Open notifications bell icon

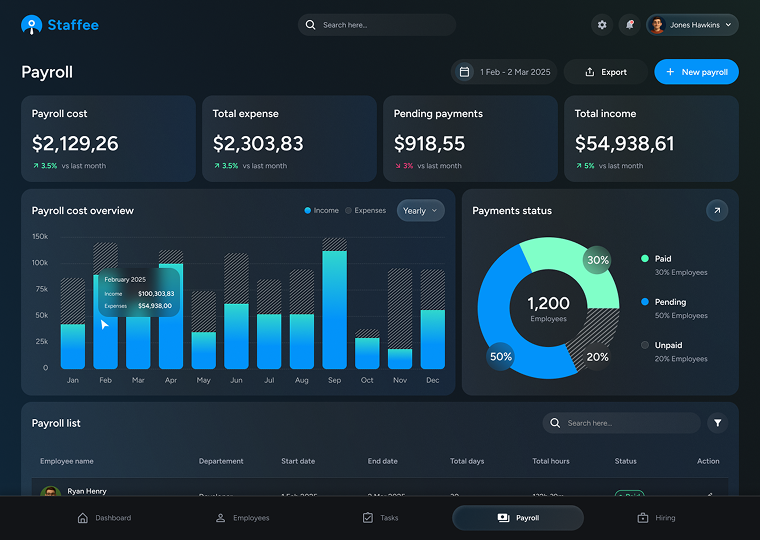tap(630, 25)
